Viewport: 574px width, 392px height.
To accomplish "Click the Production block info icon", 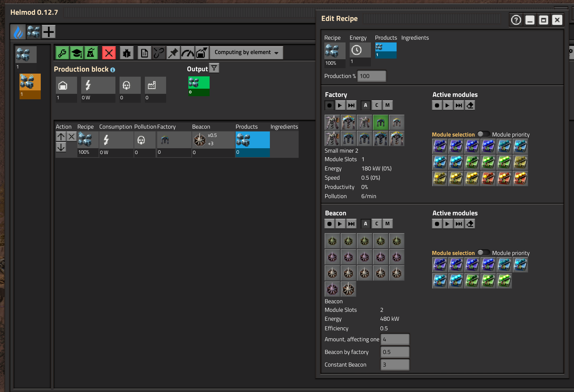I will pos(113,70).
